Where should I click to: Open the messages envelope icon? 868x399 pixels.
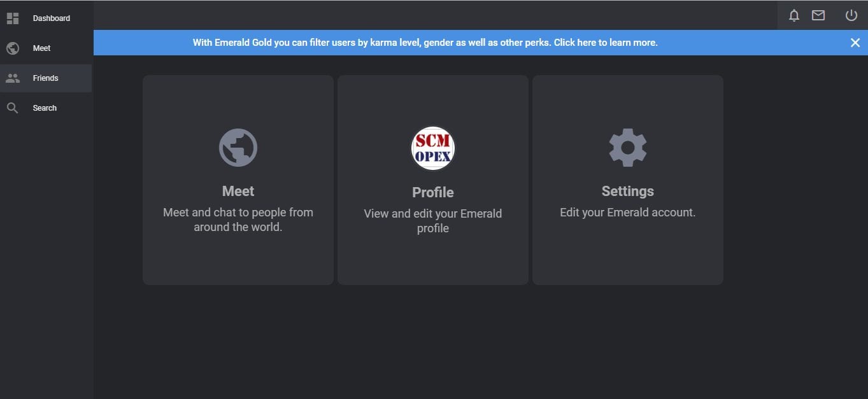point(818,15)
